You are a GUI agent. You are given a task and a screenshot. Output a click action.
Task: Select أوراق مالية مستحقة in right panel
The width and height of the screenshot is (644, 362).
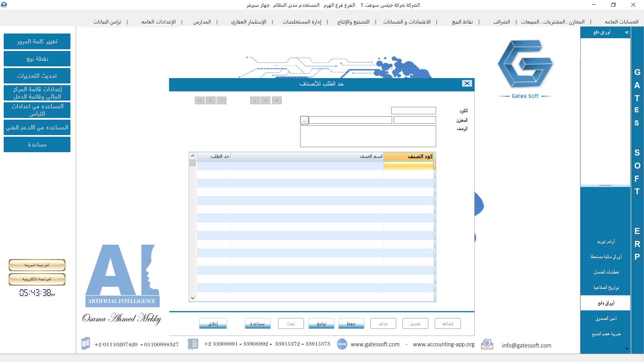click(x=606, y=257)
